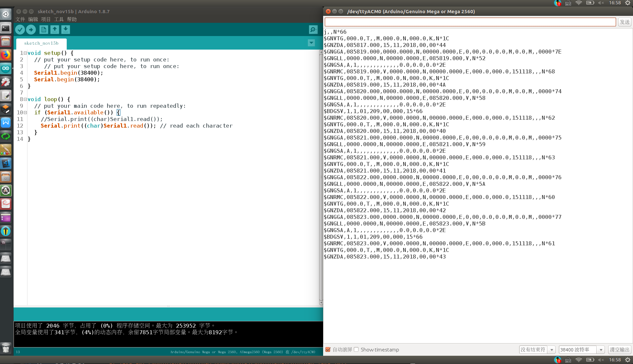Click the keyboard input indicator in top panel
The width and height of the screenshot is (633, 364).
(x=568, y=3)
